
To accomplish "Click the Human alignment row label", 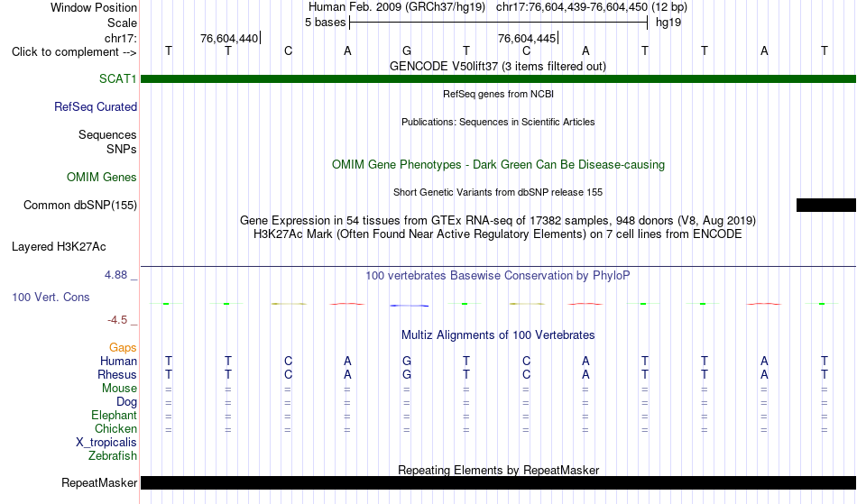I will point(118,361).
